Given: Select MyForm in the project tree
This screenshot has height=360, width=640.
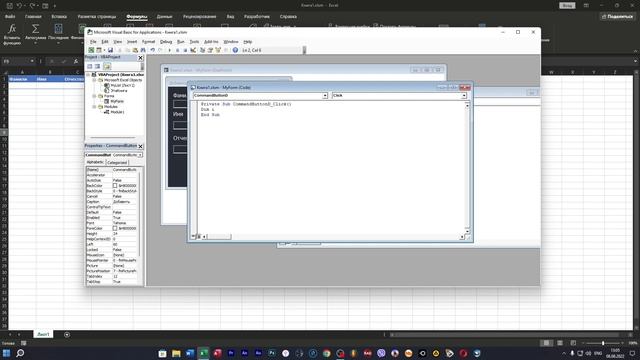Looking at the screenshot, I should (x=117, y=101).
